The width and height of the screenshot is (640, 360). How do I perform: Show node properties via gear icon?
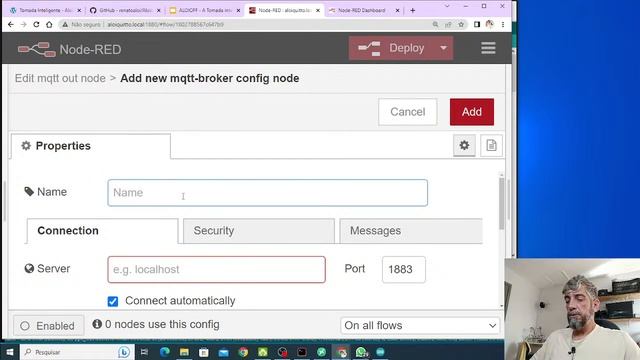pos(464,145)
